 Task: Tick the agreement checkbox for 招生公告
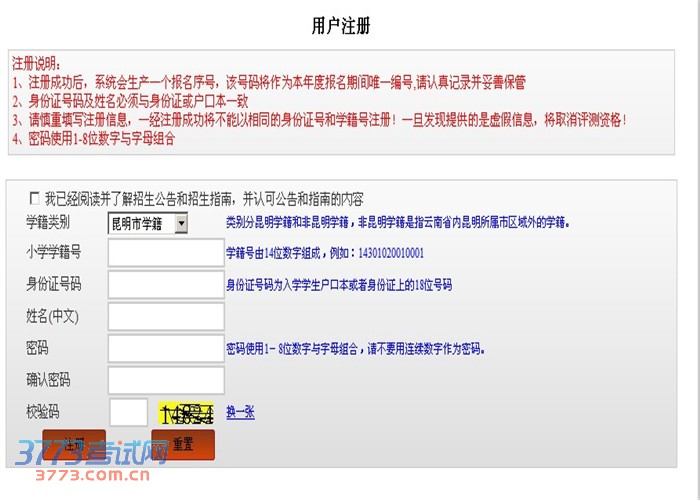[35, 199]
